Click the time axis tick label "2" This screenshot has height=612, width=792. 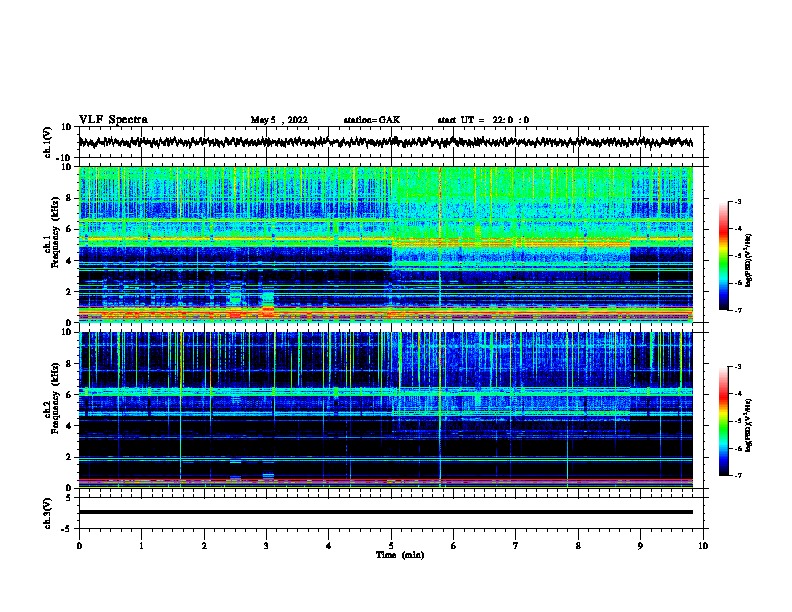click(204, 545)
